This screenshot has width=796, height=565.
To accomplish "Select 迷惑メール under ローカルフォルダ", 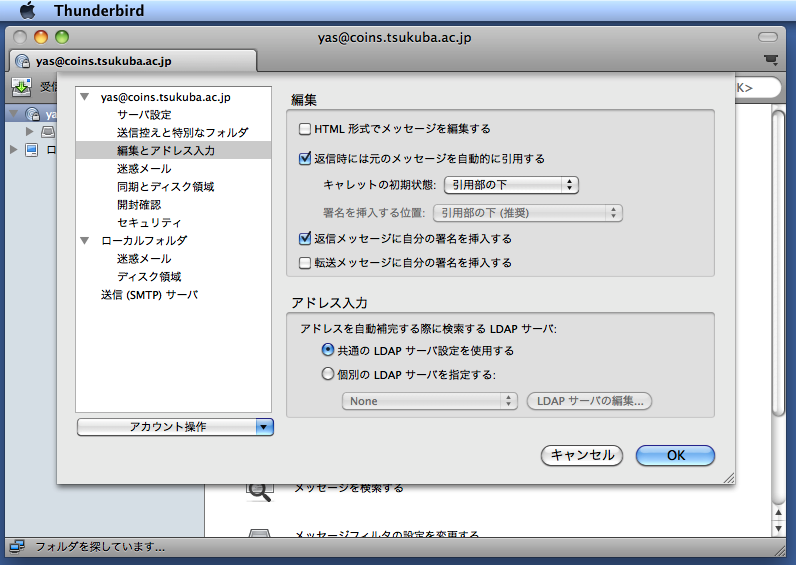I will (x=144, y=258).
